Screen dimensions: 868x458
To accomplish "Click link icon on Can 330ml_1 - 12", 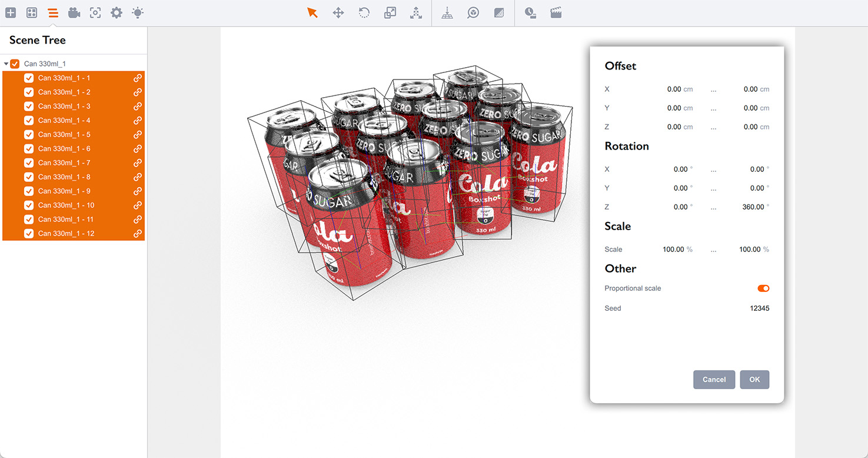I will (x=138, y=233).
